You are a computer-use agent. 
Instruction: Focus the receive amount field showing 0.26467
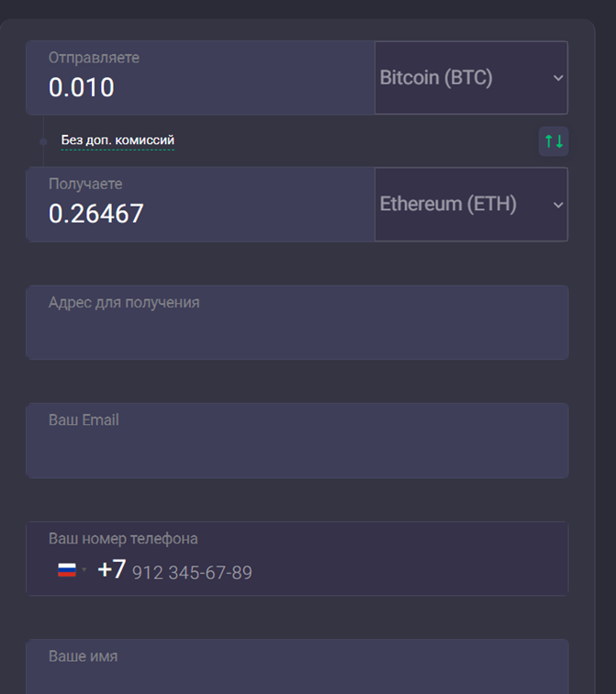coord(184,214)
